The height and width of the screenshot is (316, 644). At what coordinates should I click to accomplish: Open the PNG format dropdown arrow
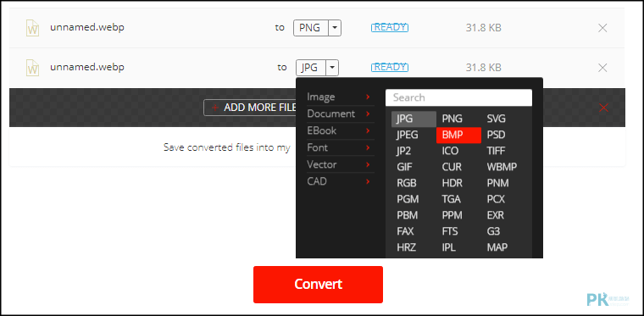pyautogui.click(x=336, y=28)
